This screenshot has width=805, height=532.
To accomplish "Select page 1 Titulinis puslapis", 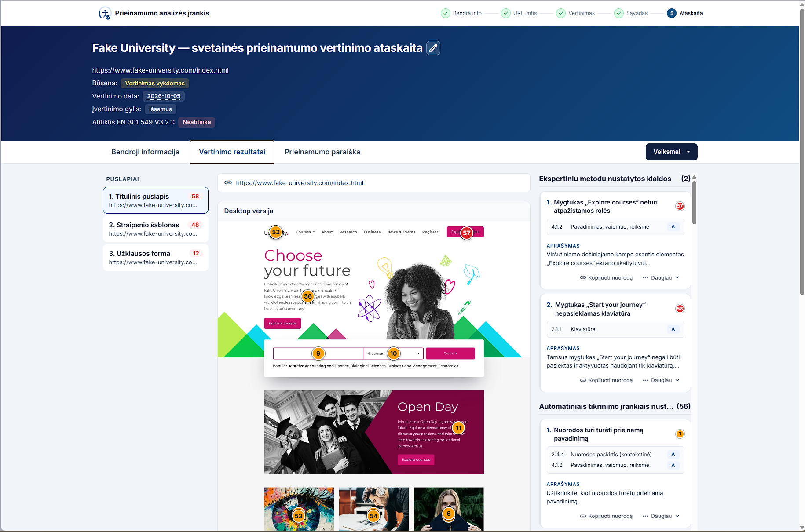I will coord(156,200).
